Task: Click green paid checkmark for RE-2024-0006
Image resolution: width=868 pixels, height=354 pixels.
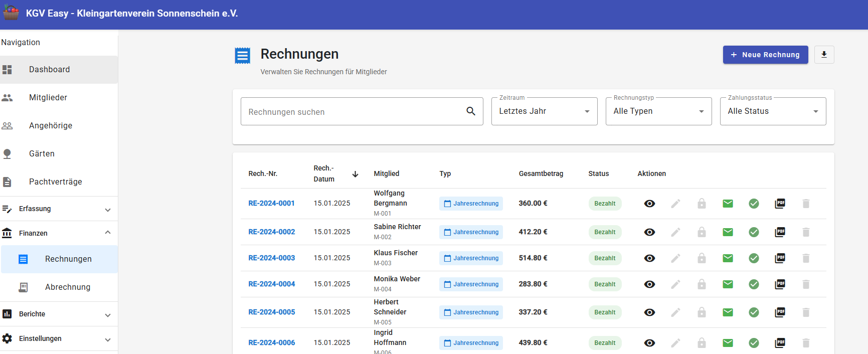Action: point(754,343)
